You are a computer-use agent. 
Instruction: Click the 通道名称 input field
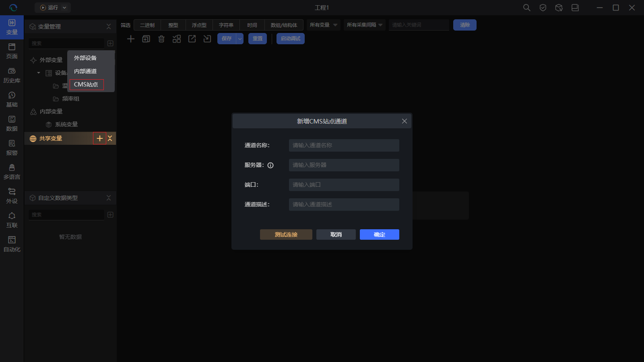pos(344,145)
